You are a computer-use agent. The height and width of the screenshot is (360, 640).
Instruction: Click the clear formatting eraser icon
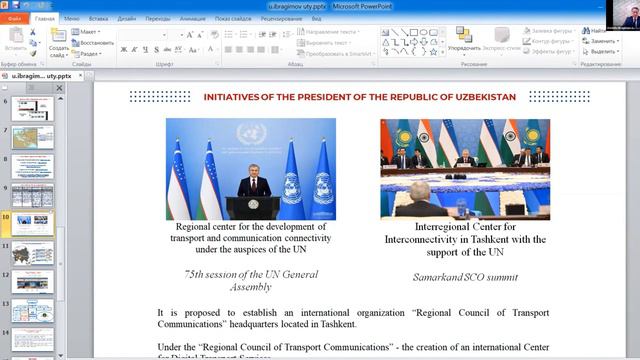(x=215, y=35)
